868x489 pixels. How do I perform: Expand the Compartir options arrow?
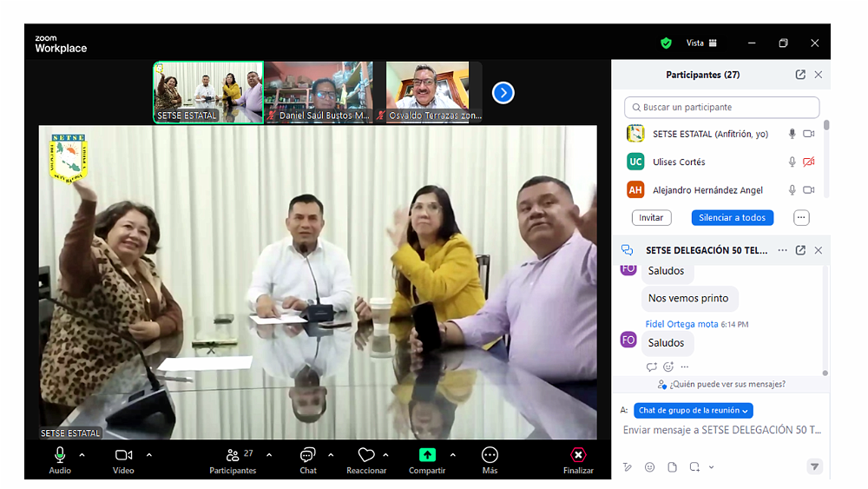pos(452,455)
